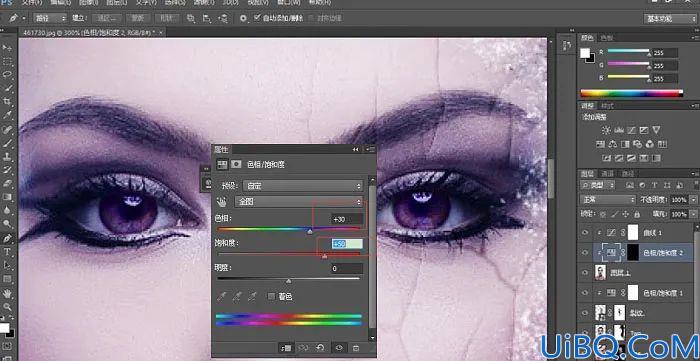Click the view previous state icon
This screenshot has width=700, height=361.
pyautogui.click(x=303, y=348)
